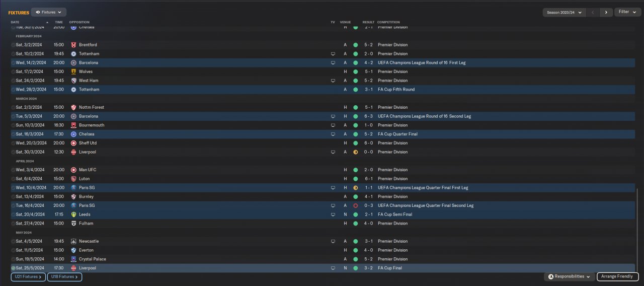
Task: Open the Season 2023/24 dropdown
Action: (x=564, y=12)
